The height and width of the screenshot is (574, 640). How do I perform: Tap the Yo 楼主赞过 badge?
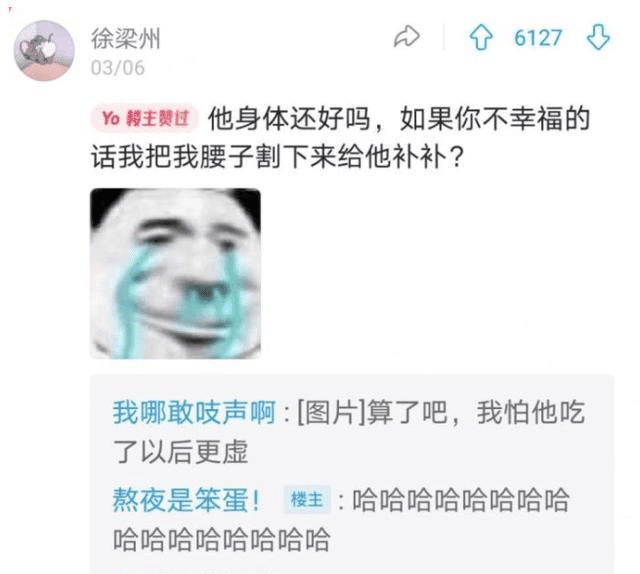point(144,118)
